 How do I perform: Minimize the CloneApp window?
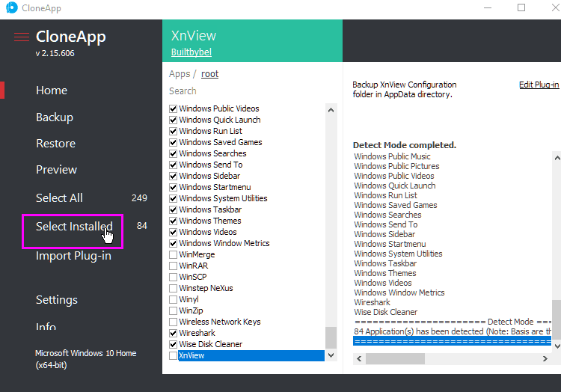point(488,7)
